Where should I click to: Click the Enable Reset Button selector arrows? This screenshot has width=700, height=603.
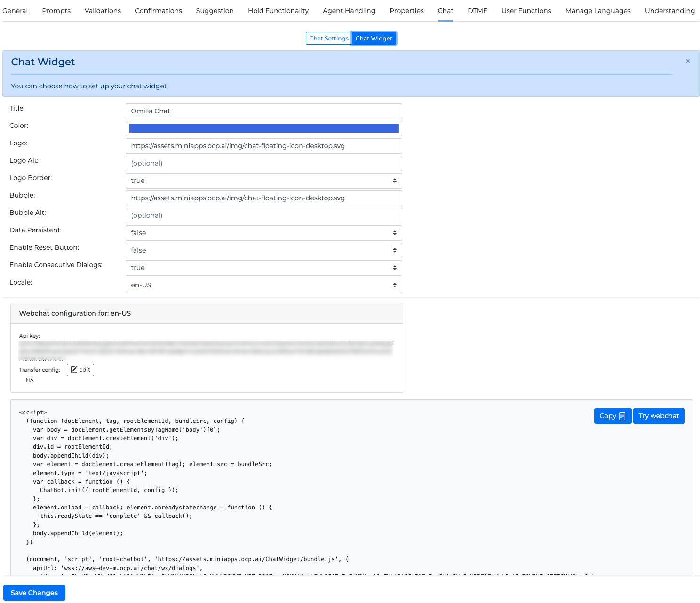[395, 250]
